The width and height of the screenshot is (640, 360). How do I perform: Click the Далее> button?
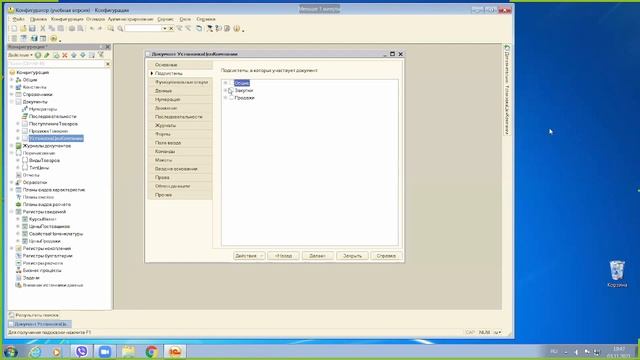[x=318, y=256]
